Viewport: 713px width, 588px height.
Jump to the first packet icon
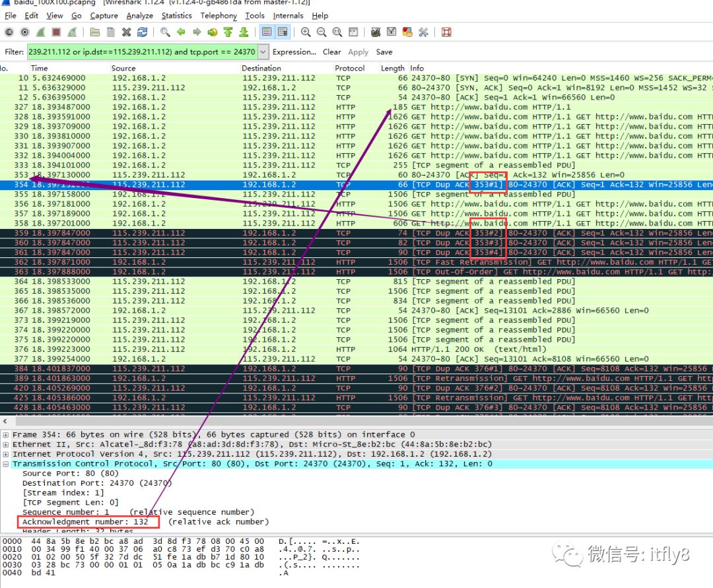(x=228, y=32)
